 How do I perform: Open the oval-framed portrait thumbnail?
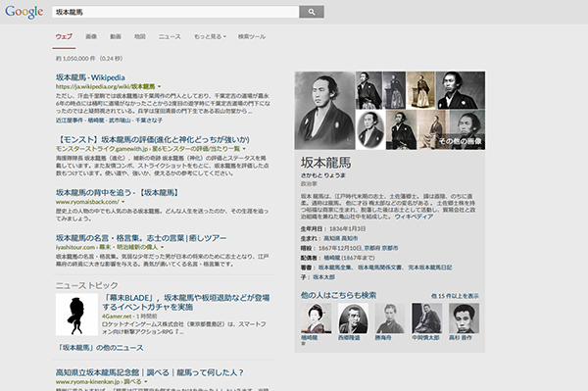pyautogui.click(x=370, y=129)
